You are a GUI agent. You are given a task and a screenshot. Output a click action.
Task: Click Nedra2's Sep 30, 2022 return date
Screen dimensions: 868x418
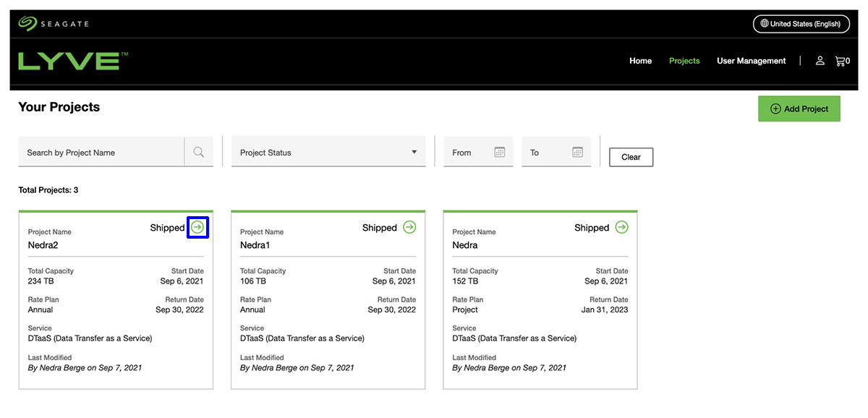point(179,310)
